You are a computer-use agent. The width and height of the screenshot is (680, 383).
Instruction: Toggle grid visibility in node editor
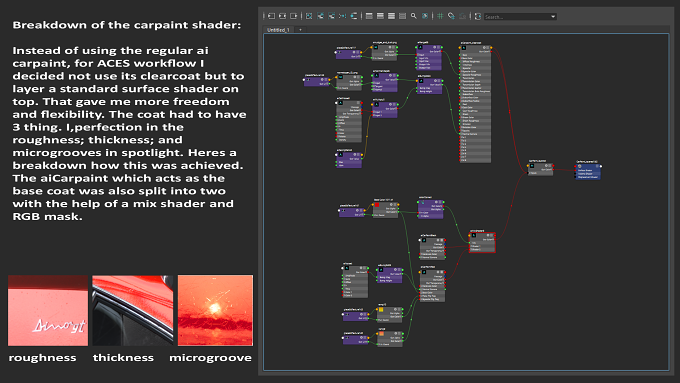tap(440, 16)
